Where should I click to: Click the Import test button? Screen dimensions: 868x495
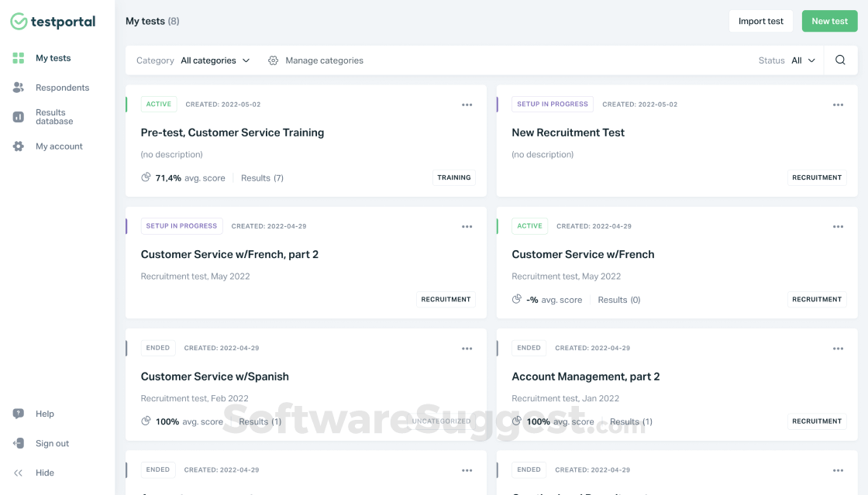point(760,21)
